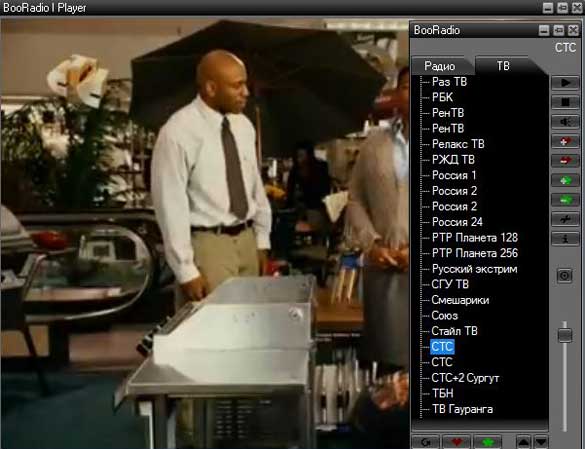Click the round record button
Image resolution: width=585 pixels, height=449 pixels.
564,276
